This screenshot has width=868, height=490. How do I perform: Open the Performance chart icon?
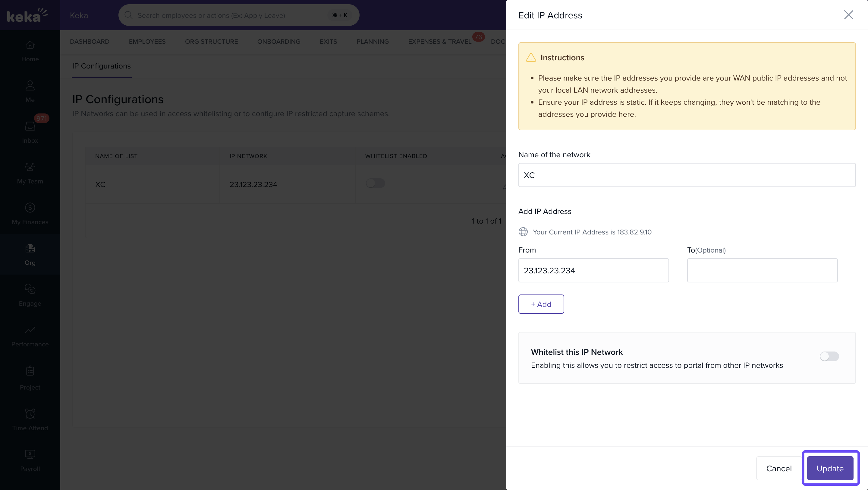30,330
